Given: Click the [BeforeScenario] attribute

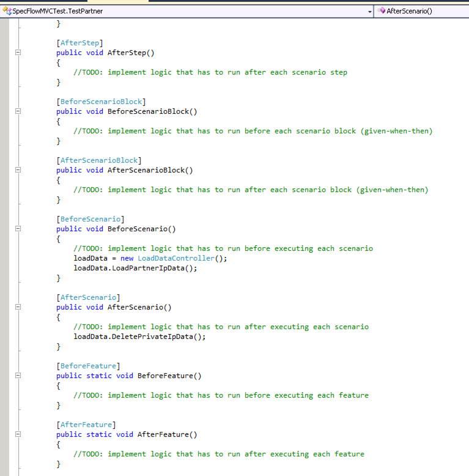Looking at the screenshot, I should pyautogui.click(x=90, y=219).
